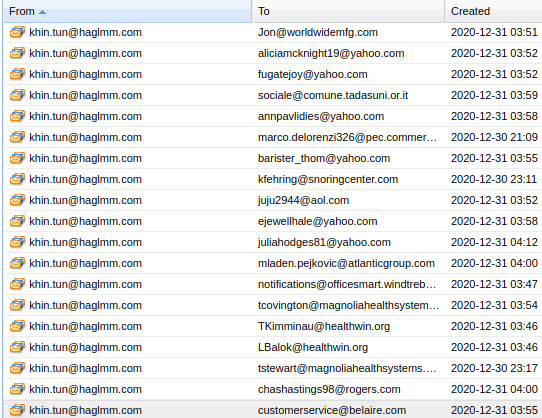The width and height of the screenshot is (542, 418).
Task: Click the mail icon in fugatejoy@yahoo.com row
Action: click(x=17, y=74)
